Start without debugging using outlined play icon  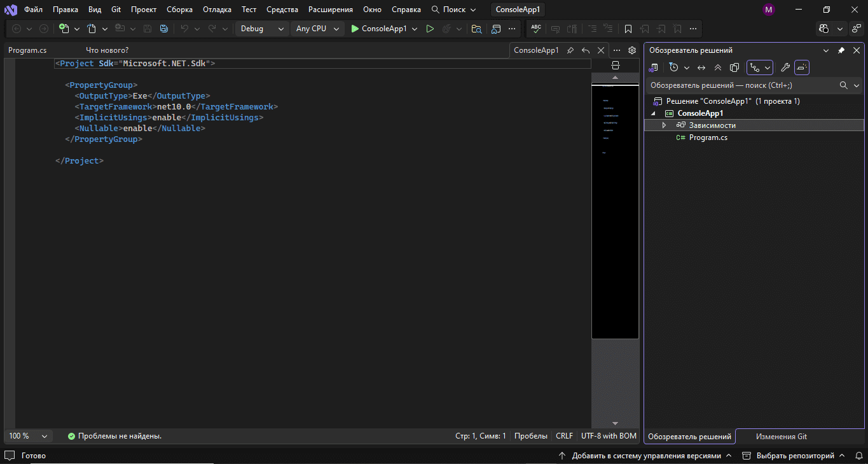pos(430,29)
